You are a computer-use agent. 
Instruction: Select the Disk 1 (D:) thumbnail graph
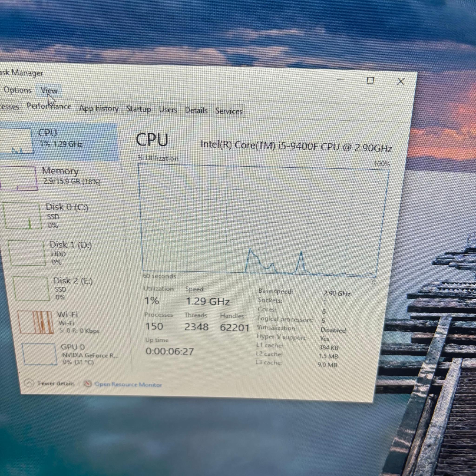point(26,253)
